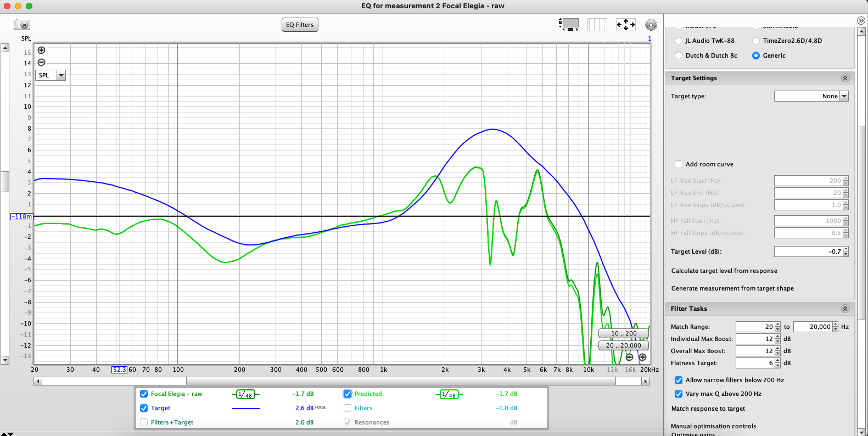
Task: Click the horizontal scrollbar right arrow
Action: (646, 381)
